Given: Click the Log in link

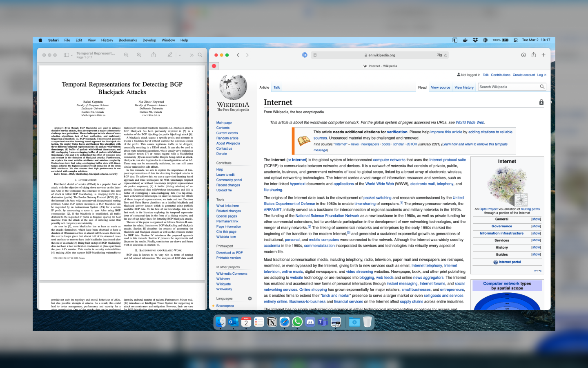Looking at the screenshot, I should [541, 75].
